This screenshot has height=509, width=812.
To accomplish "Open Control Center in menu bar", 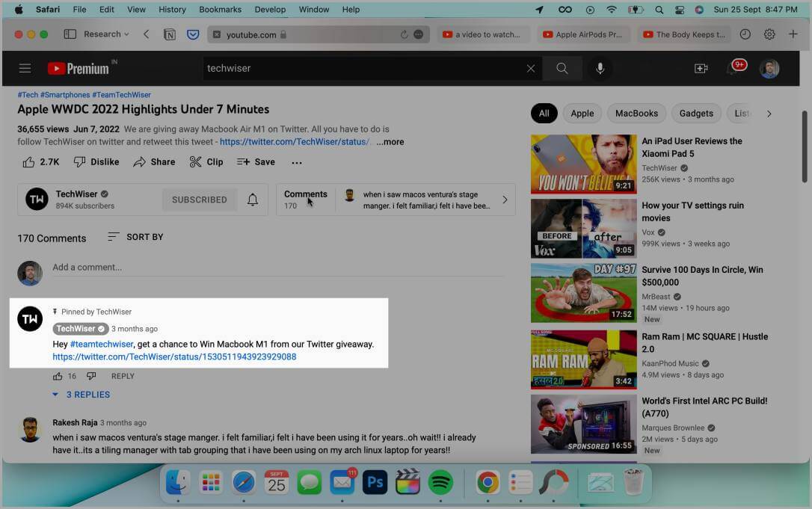I will (680, 10).
